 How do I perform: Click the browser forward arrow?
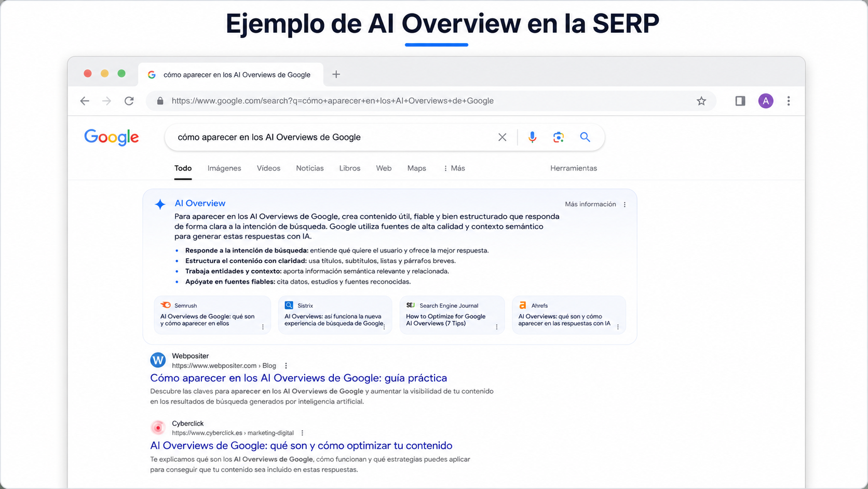point(106,101)
